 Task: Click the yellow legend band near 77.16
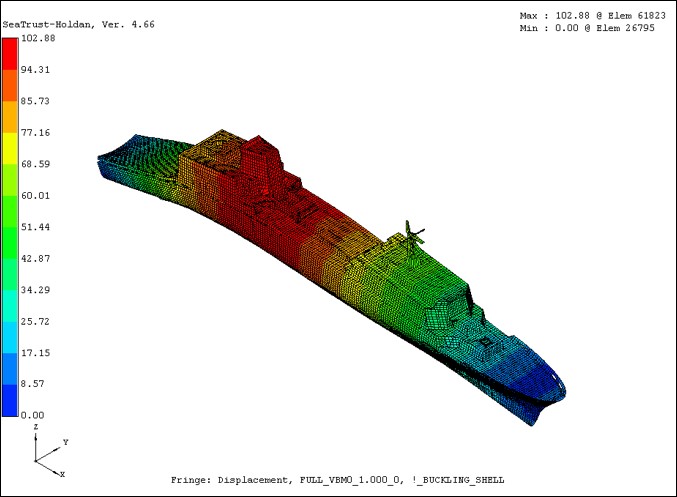coord(10,148)
